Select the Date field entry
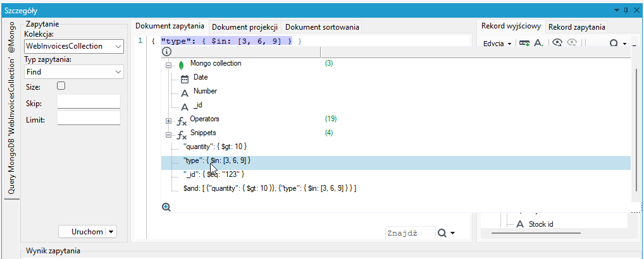The image size is (644, 259). (x=201, y=77)
